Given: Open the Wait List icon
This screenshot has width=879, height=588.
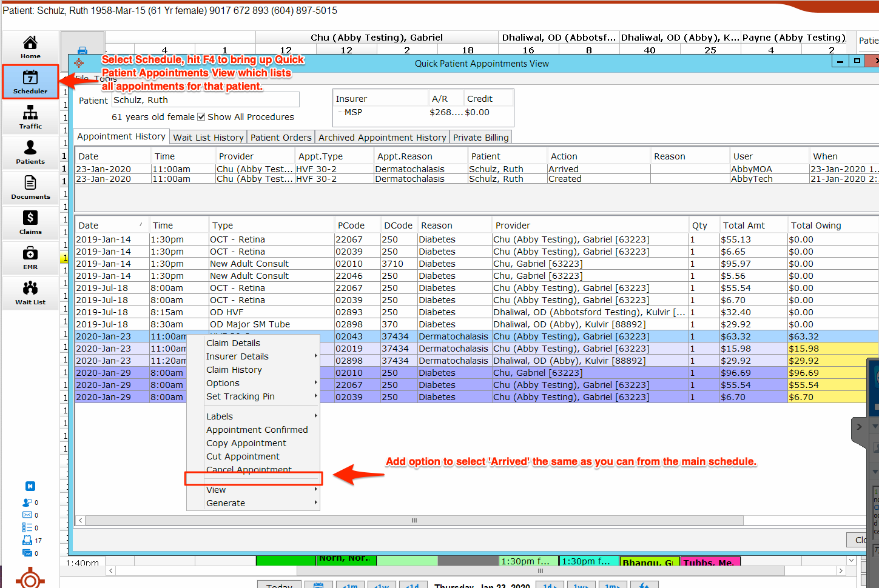Looking at the screenshot, I should pyautogui.click(x=30, y=293).
